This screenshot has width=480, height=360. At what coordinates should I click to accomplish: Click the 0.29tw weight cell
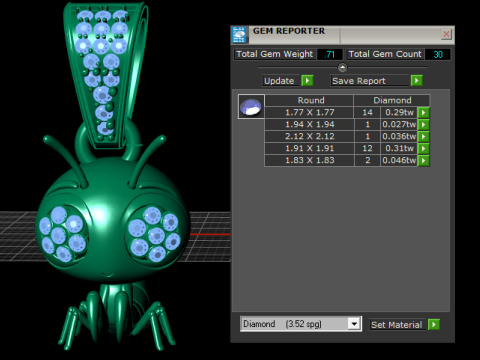tap(399, 112)
